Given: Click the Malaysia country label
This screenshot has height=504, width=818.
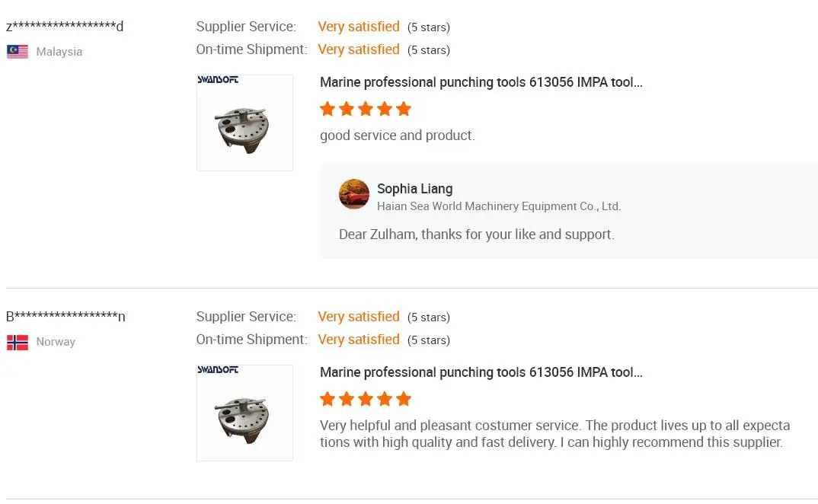Looking at the screenshot, I should (59, 52).
